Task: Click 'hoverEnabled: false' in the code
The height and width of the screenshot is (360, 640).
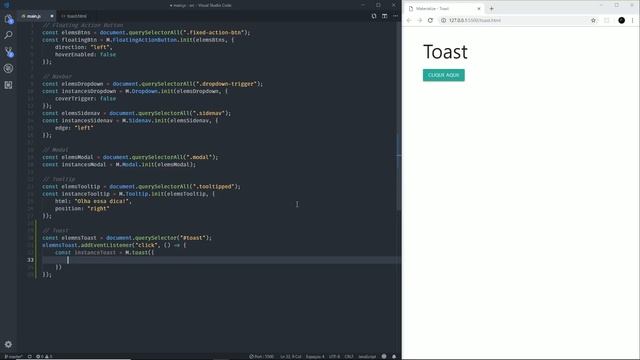Action: 85,54
